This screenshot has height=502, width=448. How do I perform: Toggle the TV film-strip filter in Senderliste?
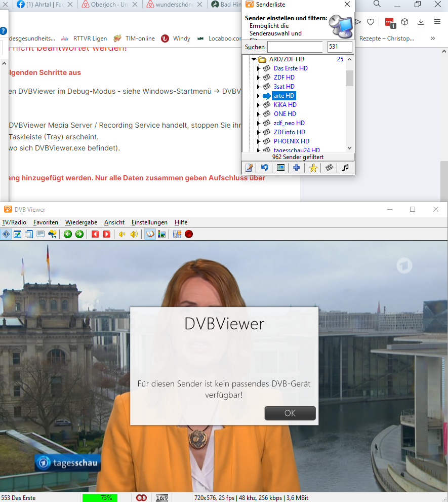pos(329,168)
